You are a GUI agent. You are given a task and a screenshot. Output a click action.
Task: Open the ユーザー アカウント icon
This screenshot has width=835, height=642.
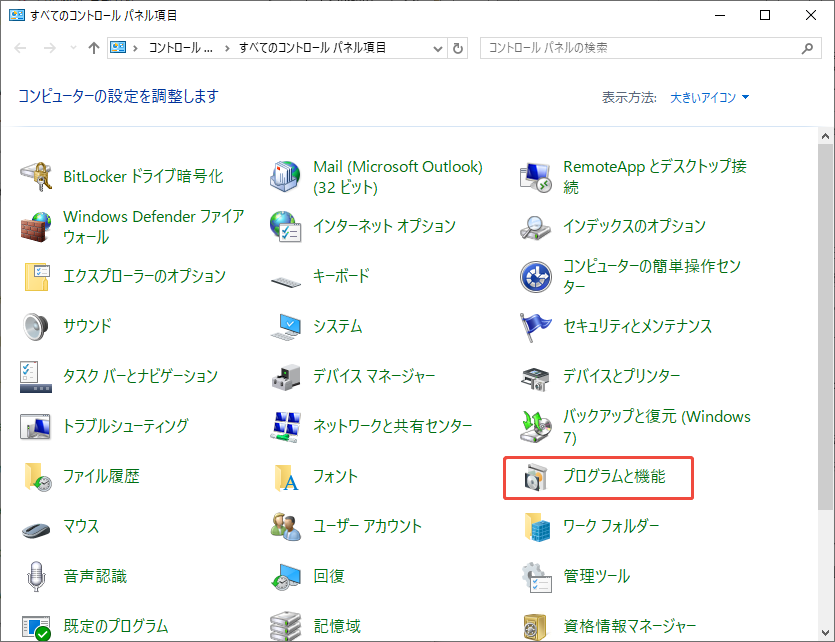(x=287, y=526)
